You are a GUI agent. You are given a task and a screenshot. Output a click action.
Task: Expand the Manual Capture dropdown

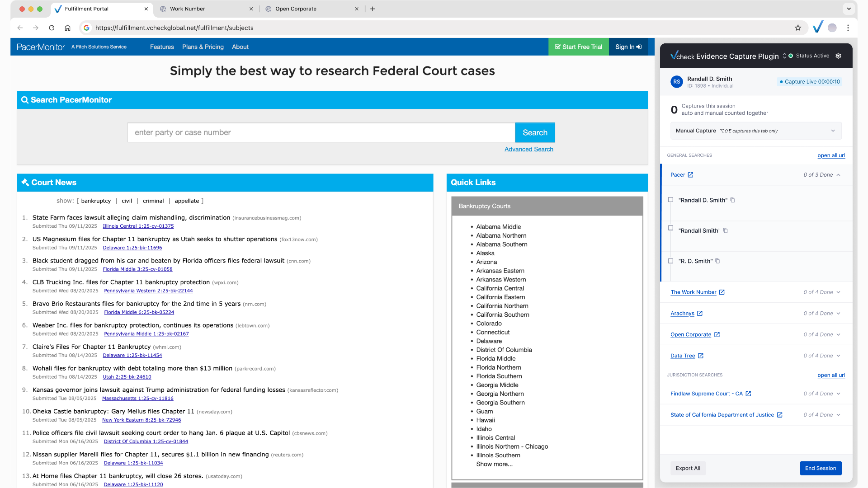(x=756, y=131)
